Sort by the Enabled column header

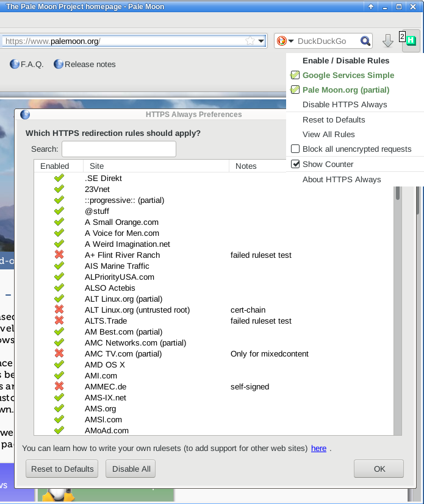59,166
